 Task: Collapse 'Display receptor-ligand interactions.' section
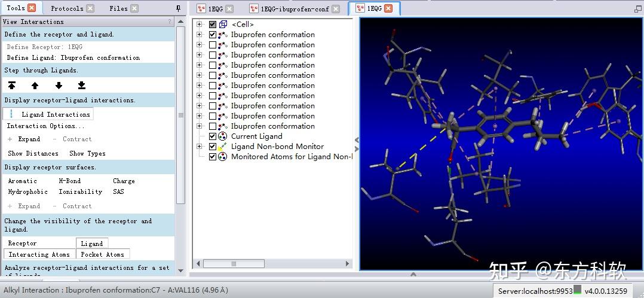click(x=88, y=100)
